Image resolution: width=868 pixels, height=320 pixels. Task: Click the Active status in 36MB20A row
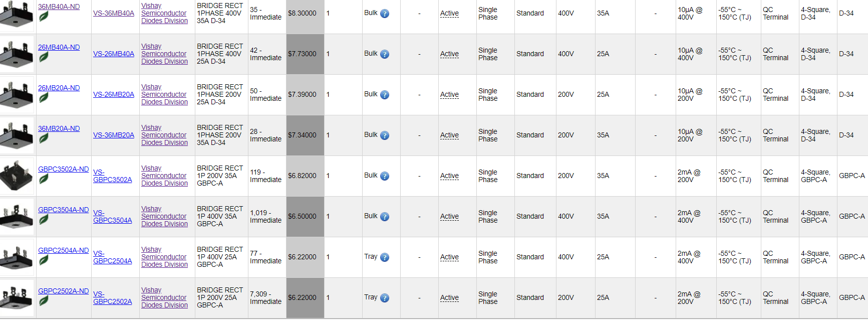point(449,135)
